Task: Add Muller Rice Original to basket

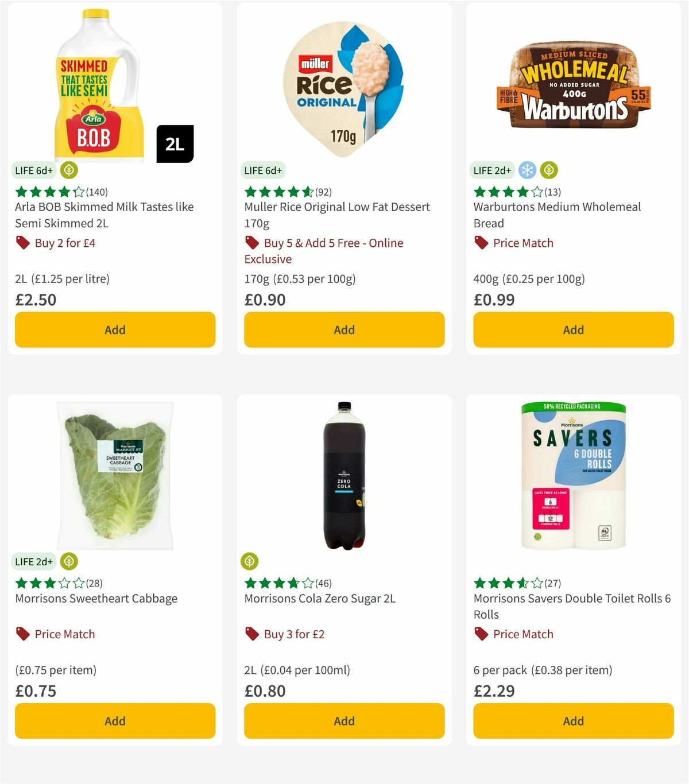Action: tap(343, 330)
